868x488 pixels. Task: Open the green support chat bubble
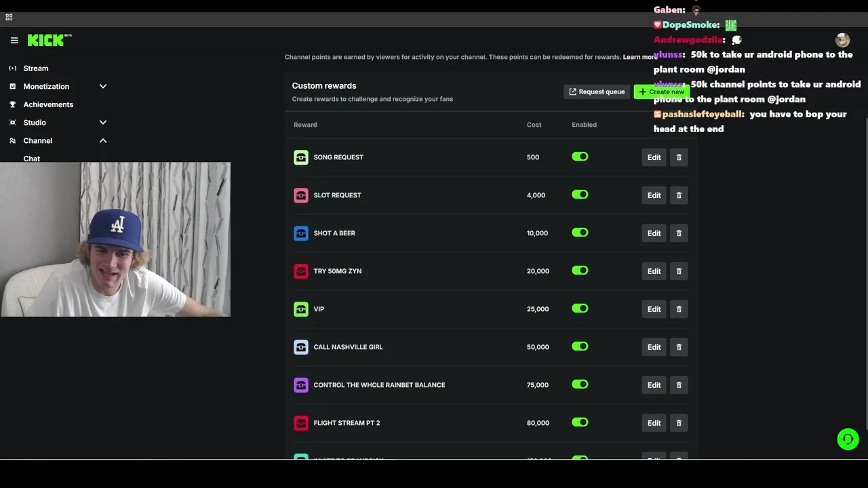point(848,439)
